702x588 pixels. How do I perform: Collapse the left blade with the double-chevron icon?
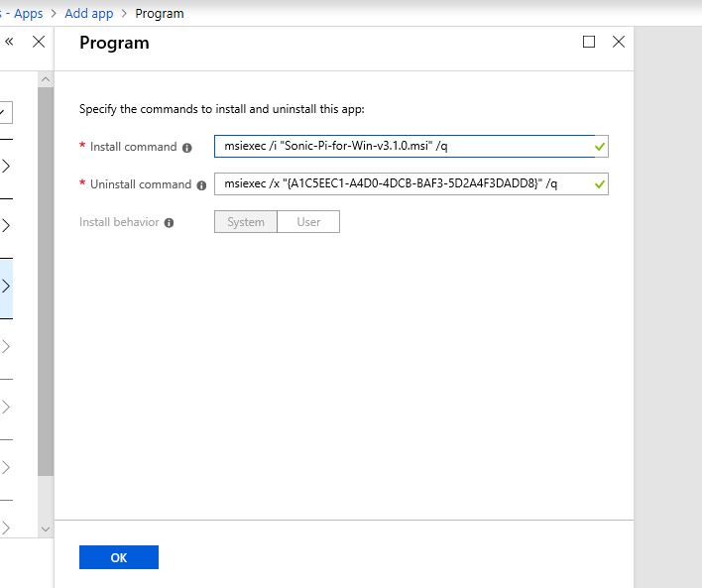[x=10, y=42]
